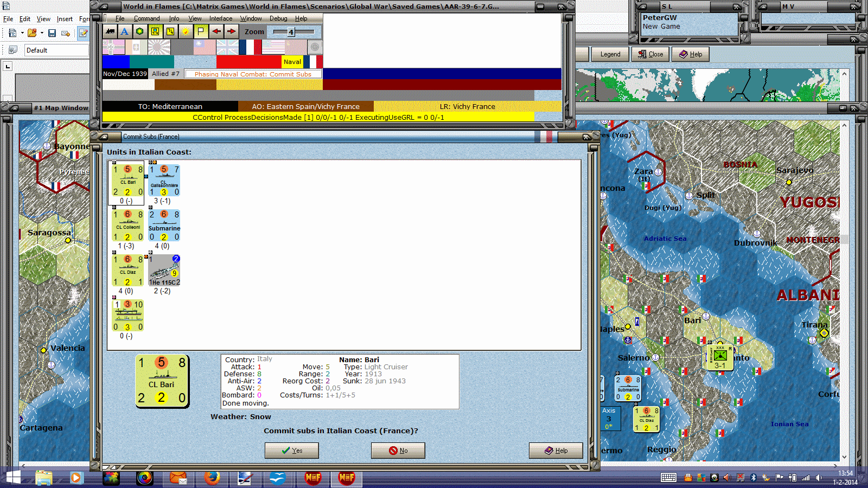Expand the New document dropdown arrow
This screenshot has height=488, width=868.
pos(22,33)
